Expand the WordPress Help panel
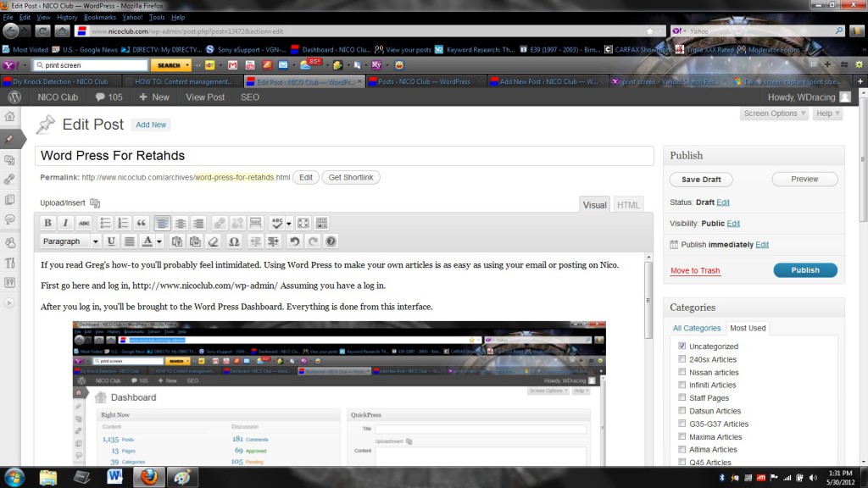Screen dimensions: 868x488 point(827,114)
